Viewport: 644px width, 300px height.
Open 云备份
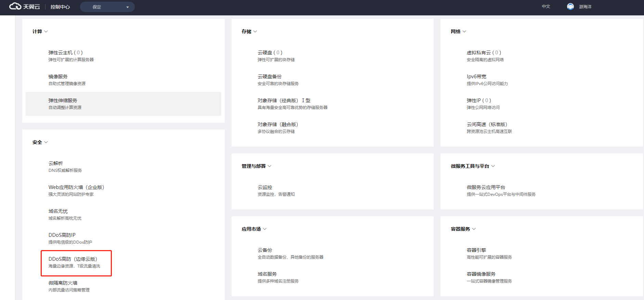pyautogui.click(x=265, y=250)
